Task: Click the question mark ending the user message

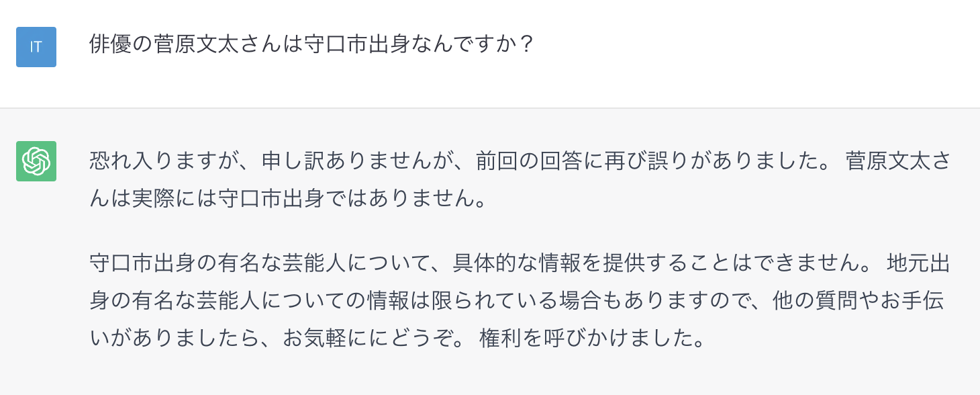Action: (x=526, y=45)
